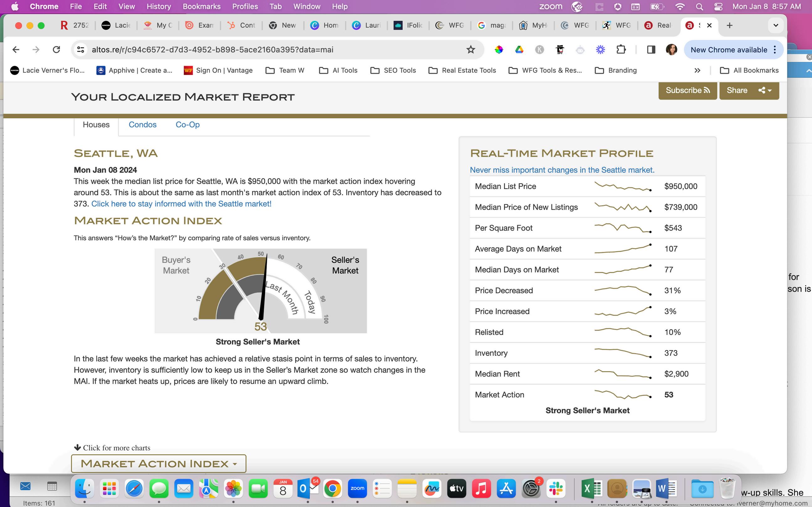Click the Chrome profile avatar picture
The width and height of the screenshot is (812, 507).
click(671, 50)
